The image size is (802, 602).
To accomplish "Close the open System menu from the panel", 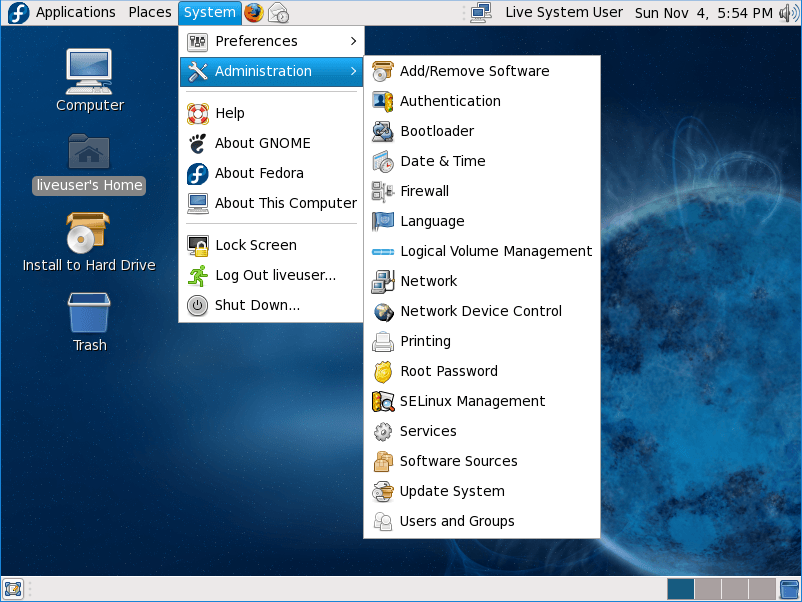I will coord(210,12).
